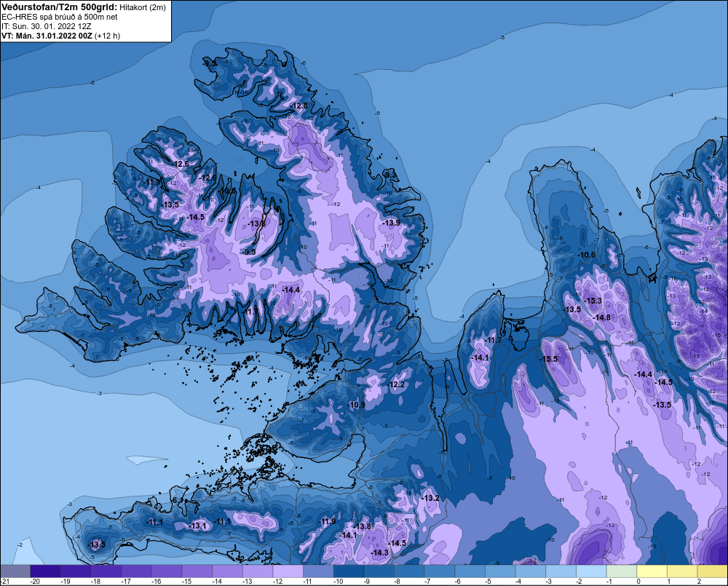Click the -11.7 temperature value
The image size is (728, 586).
(x=494, y=341)
